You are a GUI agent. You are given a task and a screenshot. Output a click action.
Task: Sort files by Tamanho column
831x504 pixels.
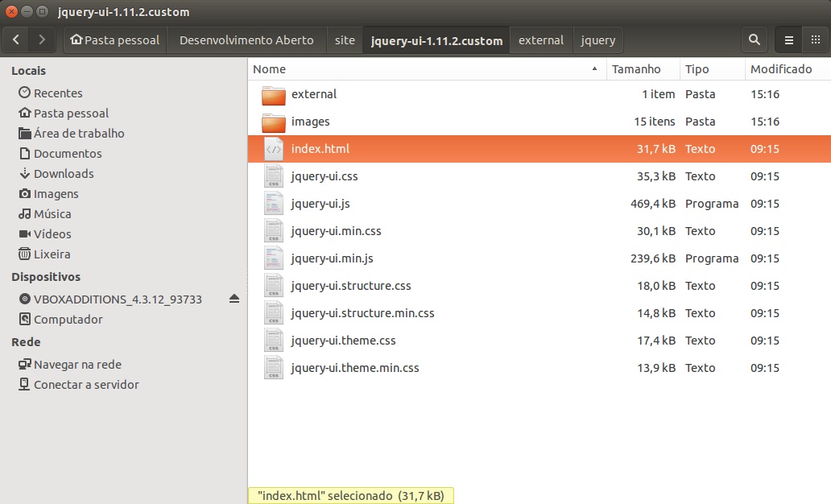[643, 69]
